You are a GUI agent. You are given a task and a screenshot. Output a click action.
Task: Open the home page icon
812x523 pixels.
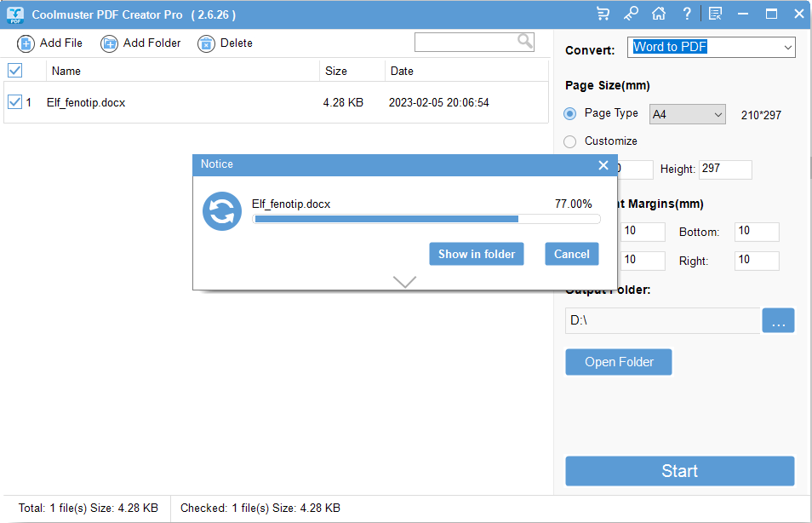pos(659,14)
